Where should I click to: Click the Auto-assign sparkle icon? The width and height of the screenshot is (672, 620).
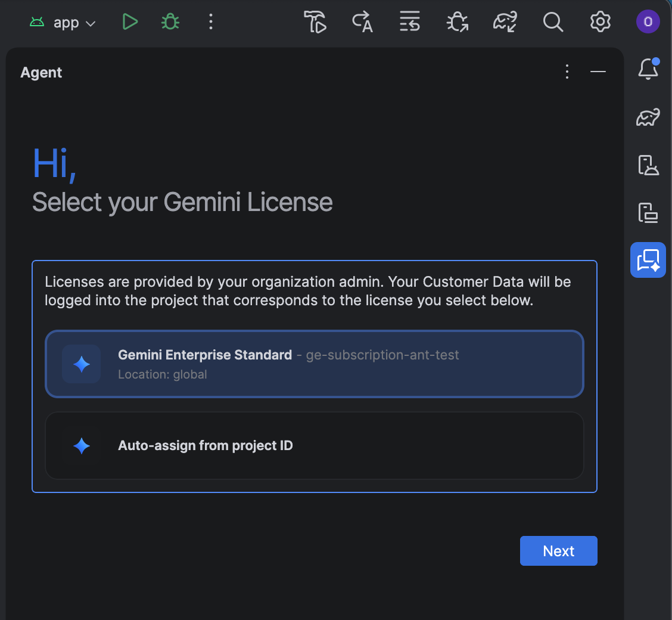(x=82, y=446)
